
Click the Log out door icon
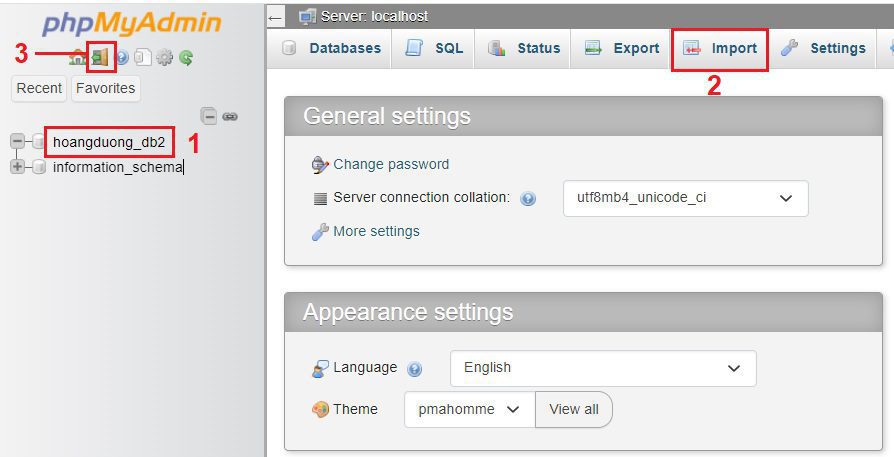pos(100,58)
